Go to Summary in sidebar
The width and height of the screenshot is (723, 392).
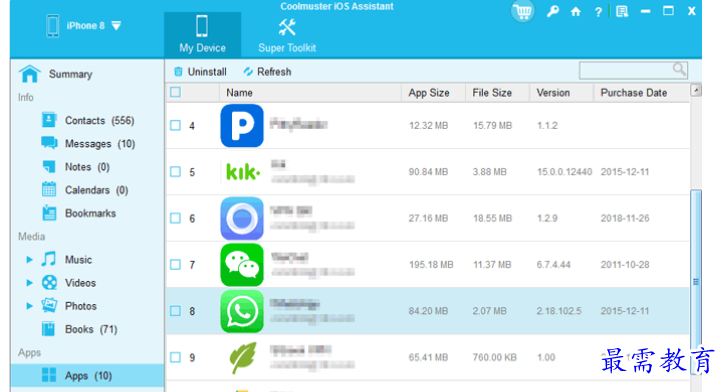pyautogui.click(x=55, y=74)
